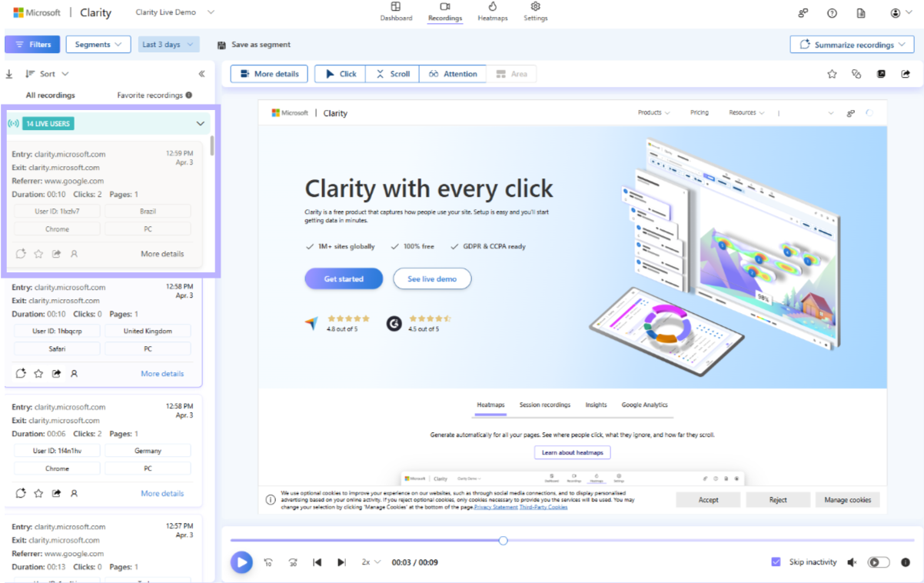
Task: Open the 2x playback speed dropdown
Action: click(x=371, y=562)
